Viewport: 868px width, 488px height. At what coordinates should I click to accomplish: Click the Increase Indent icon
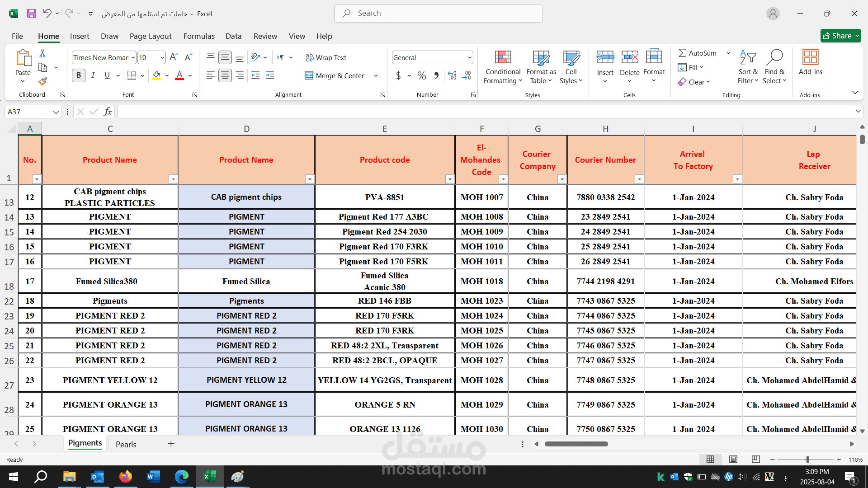(x=270, y=75)
